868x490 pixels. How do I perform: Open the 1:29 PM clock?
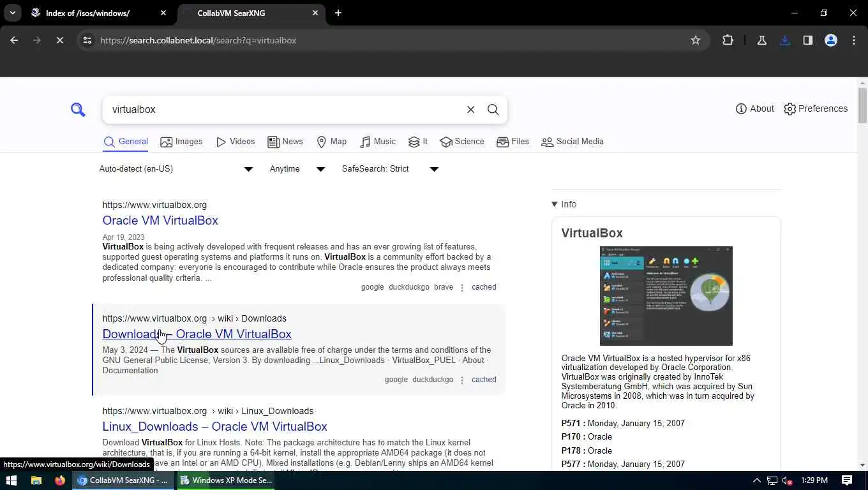814,480
